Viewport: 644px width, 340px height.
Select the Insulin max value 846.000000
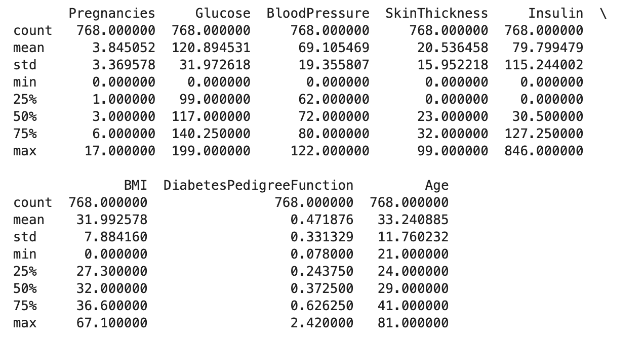(544, 151)
